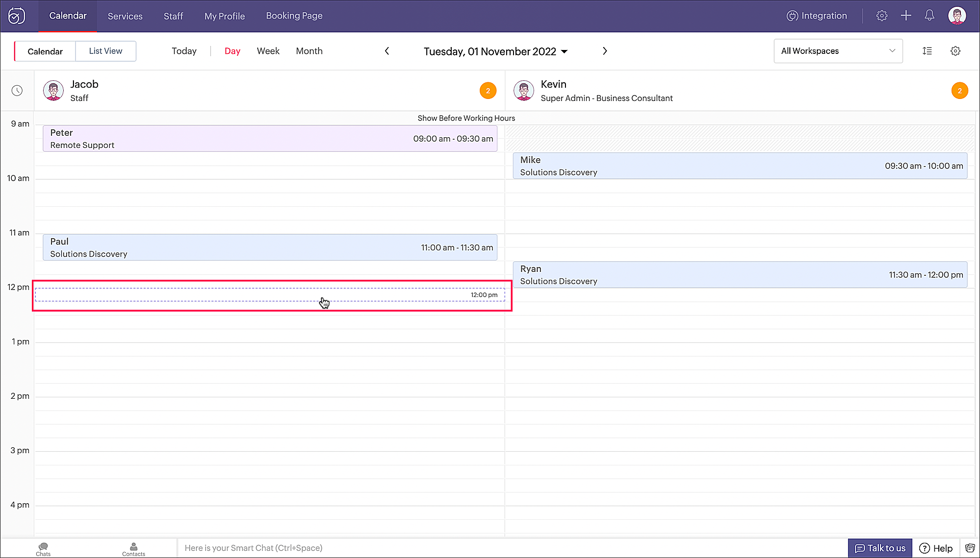
Task: Open the user profile avatar menu
Action: click(956, 16)
